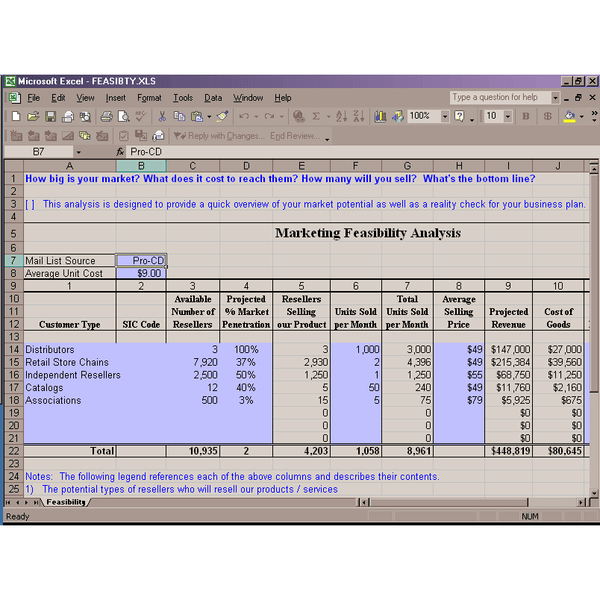Select the Format Painter brush
Image resolution: width=600 pixels, height=600 pixels.
click(x=222, y=116)
